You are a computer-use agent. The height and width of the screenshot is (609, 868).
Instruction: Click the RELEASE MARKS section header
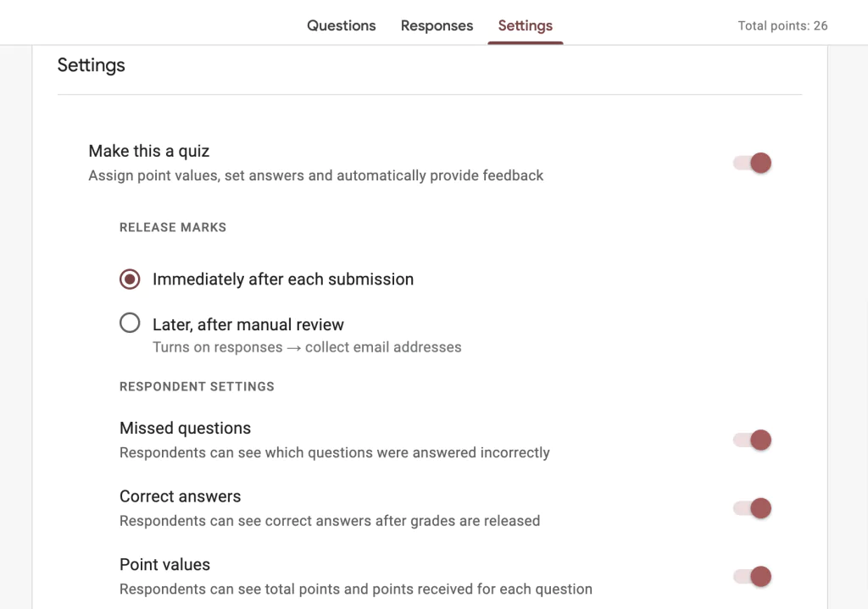tap(172, 227)
